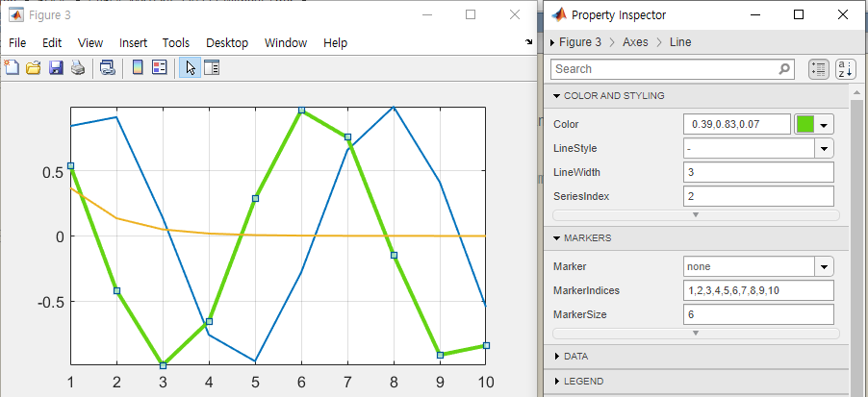Screen dimensions: 868x397
Task: Click the MarkerIndices property label
Action: pos(586,290)
